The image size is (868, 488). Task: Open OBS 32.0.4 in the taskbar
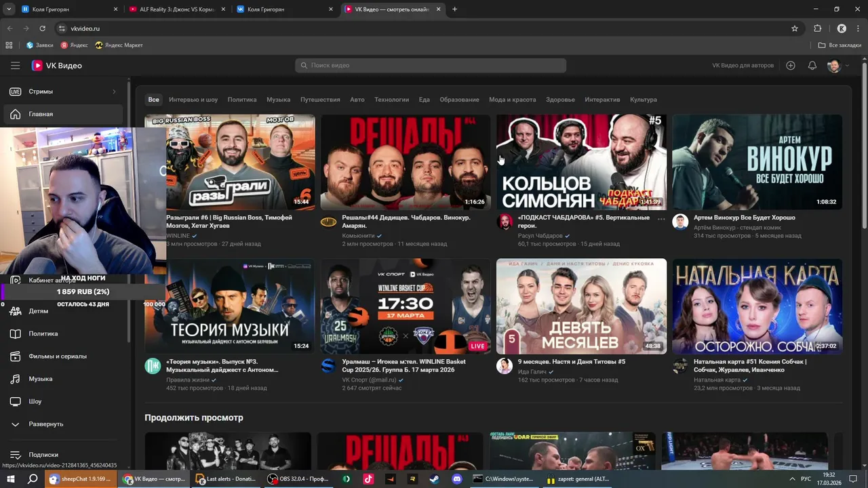point(298,479)
